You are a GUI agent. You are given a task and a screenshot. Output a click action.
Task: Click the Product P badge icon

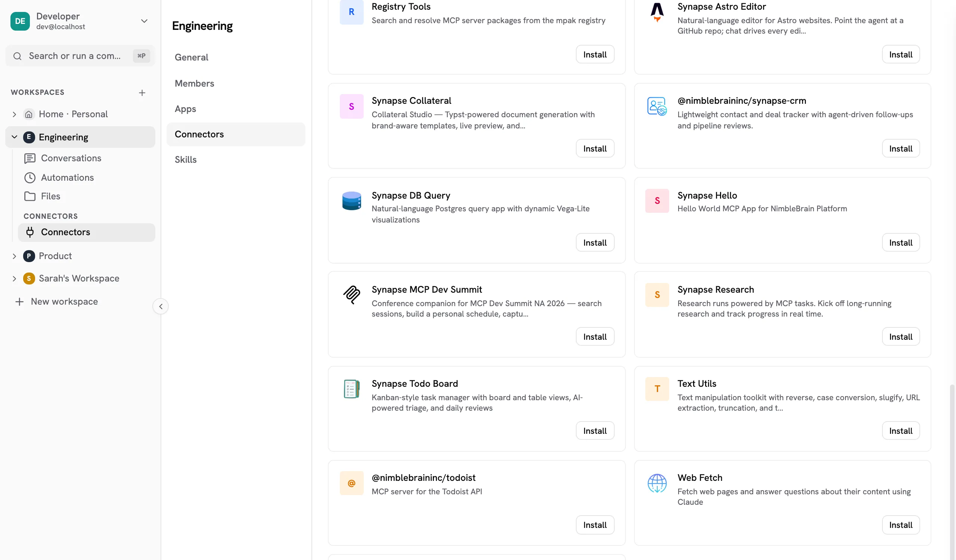29,256
